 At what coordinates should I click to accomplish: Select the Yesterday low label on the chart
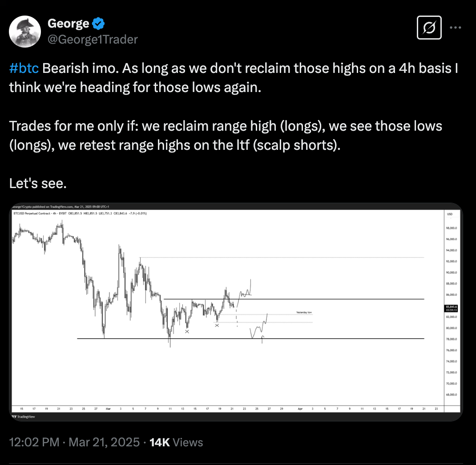[304, 313]
